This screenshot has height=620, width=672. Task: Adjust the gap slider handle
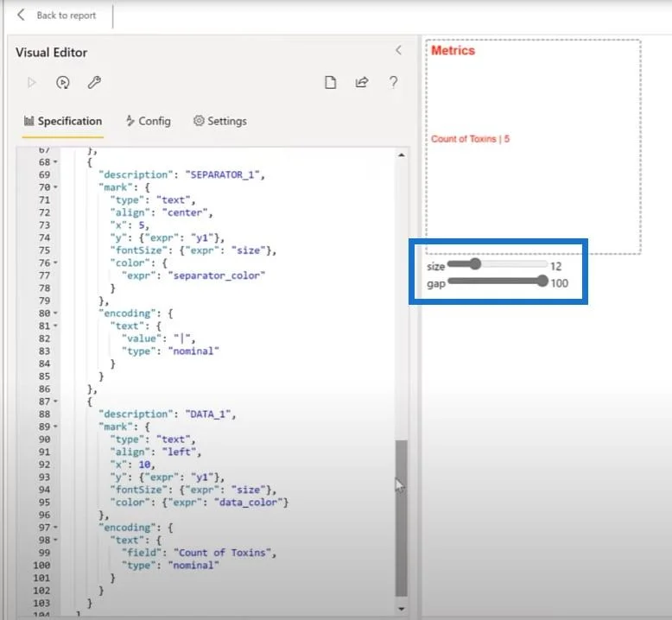pos(542,282)
